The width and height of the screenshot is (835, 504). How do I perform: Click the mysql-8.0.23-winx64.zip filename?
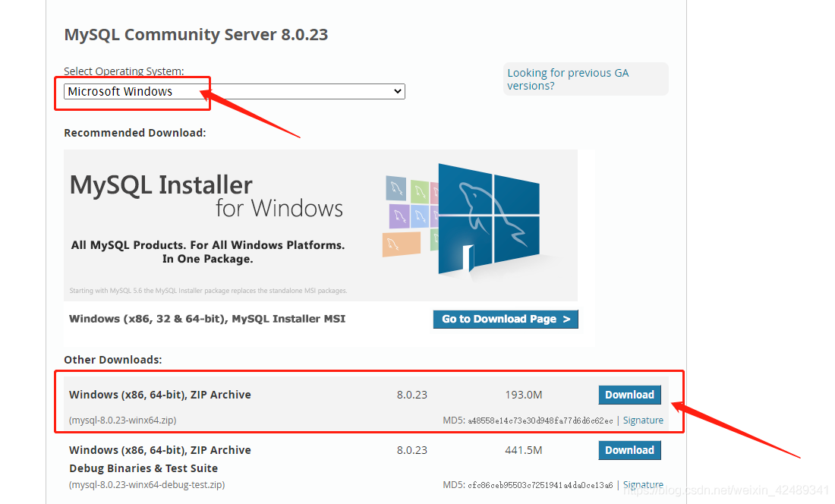click(x=121, y=420)
